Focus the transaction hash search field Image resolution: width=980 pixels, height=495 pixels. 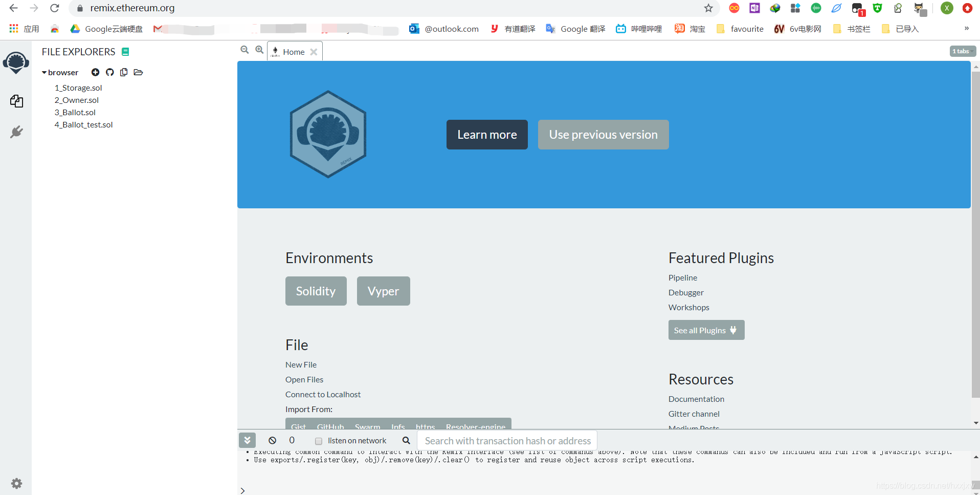[x=507, y=440]
